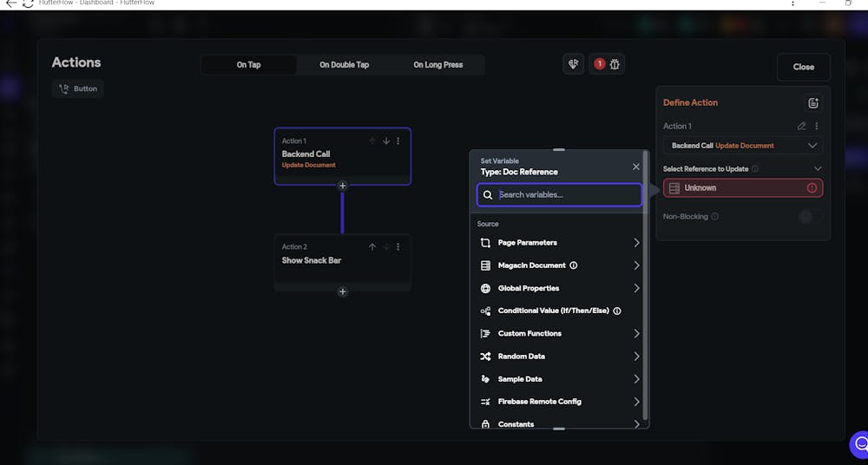Open the browser three-dot menu
The width and height of the screenshot is (868, 465).
[x=792, y=3]
